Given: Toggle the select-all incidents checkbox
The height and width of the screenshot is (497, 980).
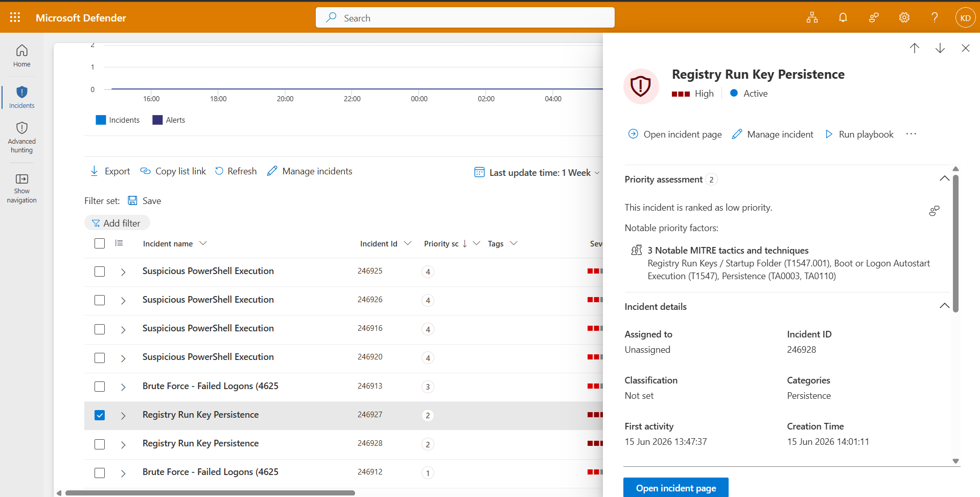Looking at the screenshot, I should (x=100, y=243).
